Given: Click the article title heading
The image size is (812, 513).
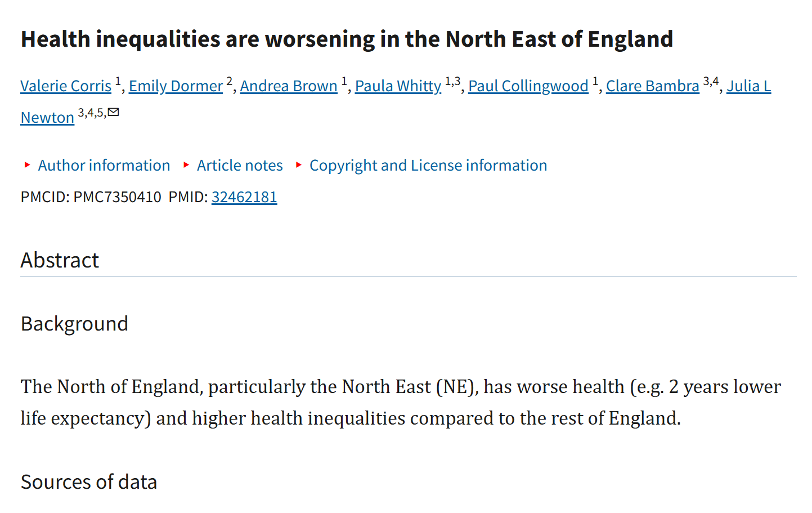Looking at the screenshot, I should tap(347, 39).
